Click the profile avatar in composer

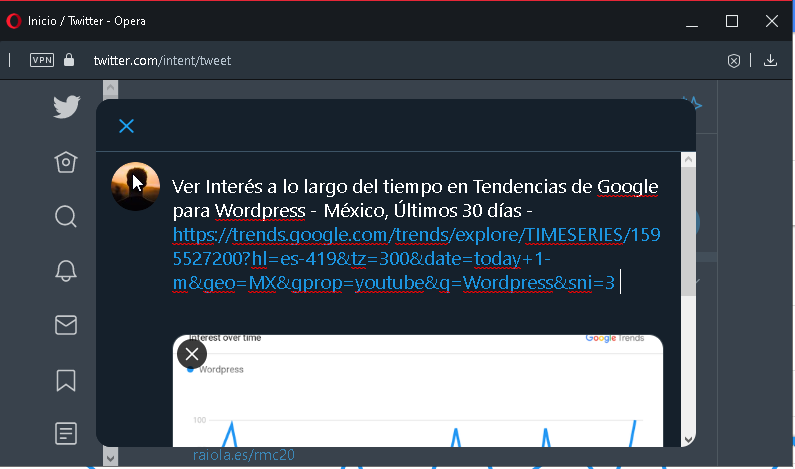[x=135, y=186]
